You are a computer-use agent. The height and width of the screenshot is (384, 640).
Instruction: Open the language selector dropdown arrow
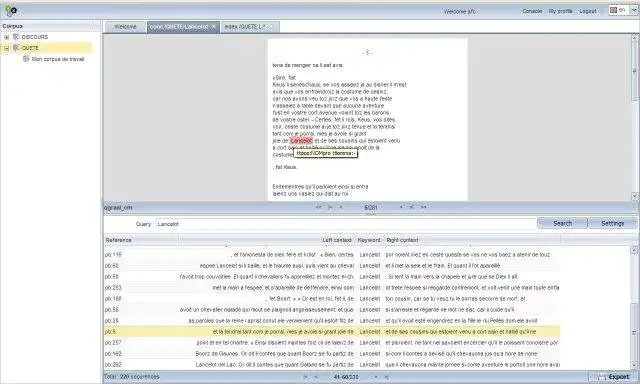[x=634, y=11]
